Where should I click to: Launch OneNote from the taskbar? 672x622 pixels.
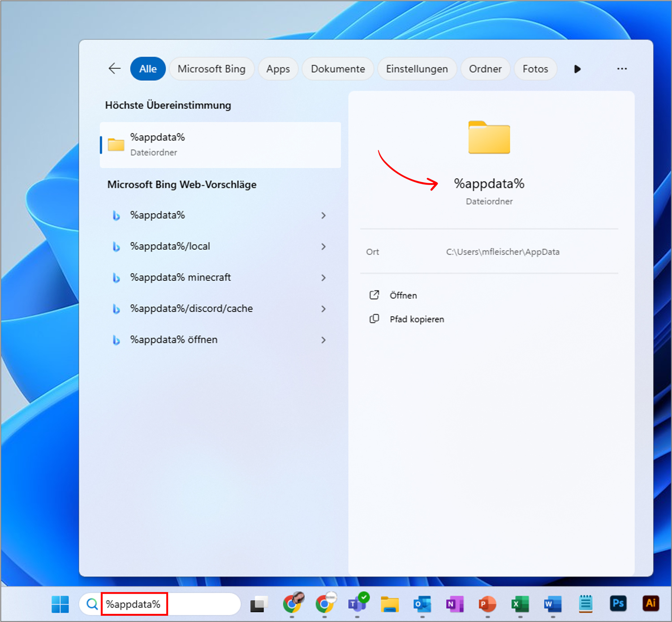pos(454,604)
